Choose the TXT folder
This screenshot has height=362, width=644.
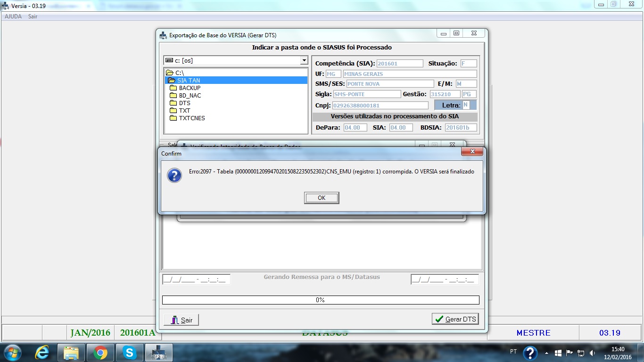point(184,111)
